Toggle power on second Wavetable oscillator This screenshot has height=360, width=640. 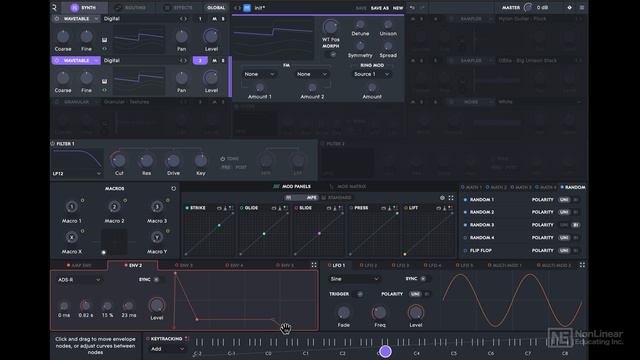[x=57, y=60]
